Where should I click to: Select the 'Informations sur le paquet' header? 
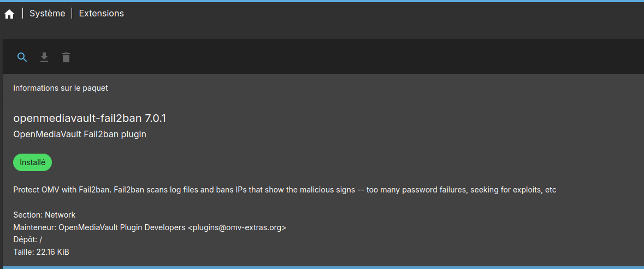coord(61,88)
